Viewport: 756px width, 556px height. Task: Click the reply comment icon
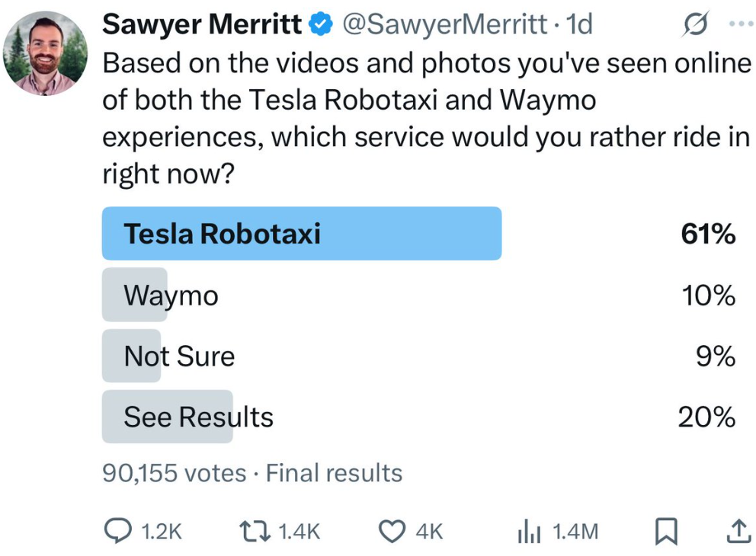117,531
